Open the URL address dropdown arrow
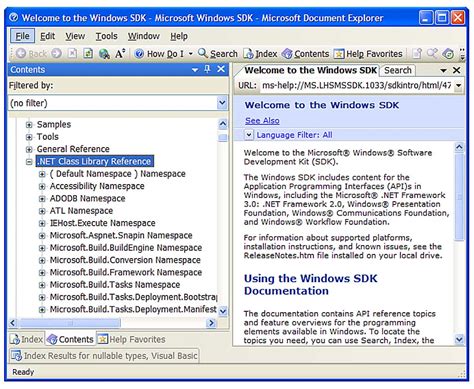This screenshot has width=474, height=389. [459, 86]
